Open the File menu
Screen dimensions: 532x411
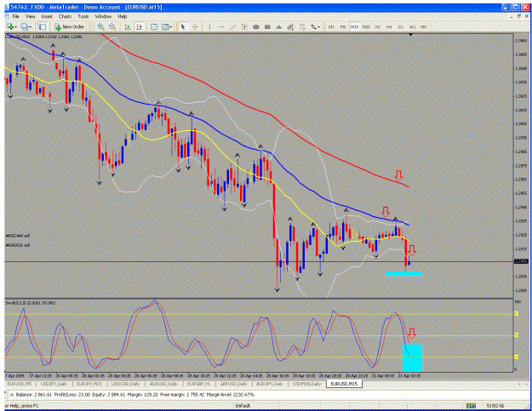point(15,16)
